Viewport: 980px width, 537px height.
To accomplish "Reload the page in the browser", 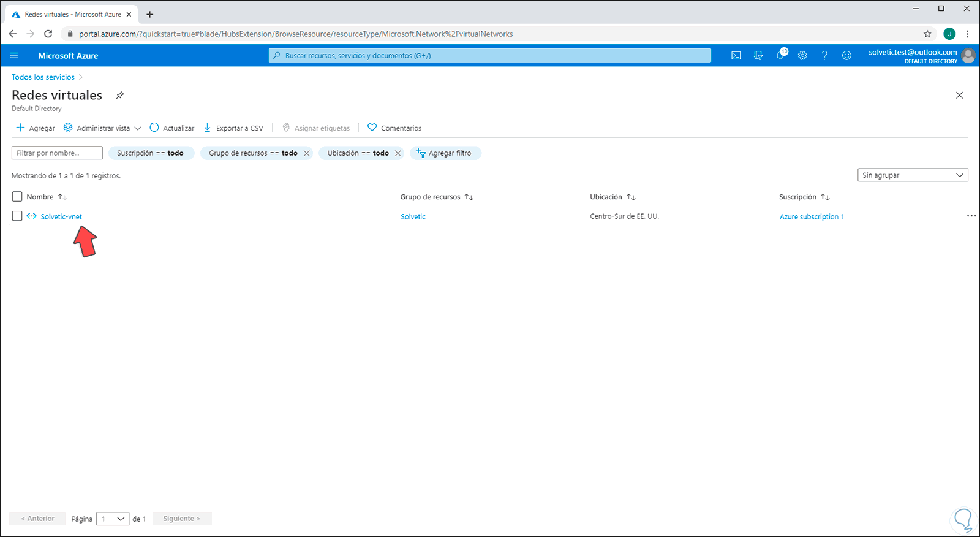I will click(48, 34).
